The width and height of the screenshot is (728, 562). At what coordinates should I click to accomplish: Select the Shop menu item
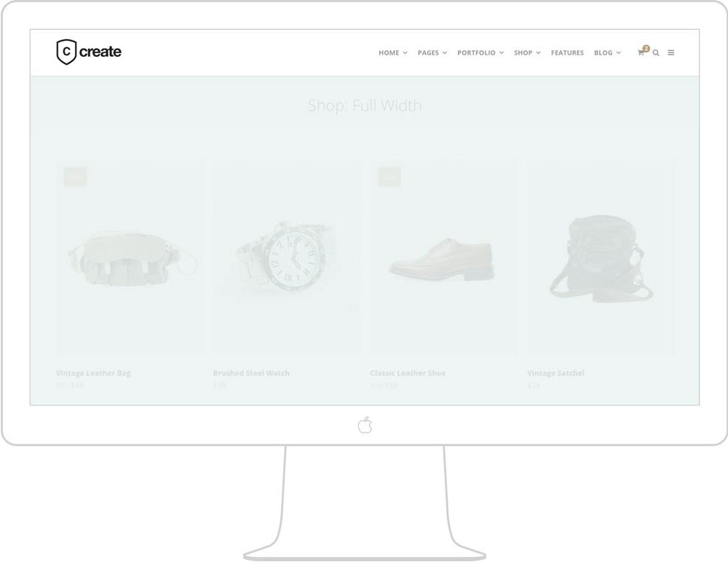(x=523, y=53)
